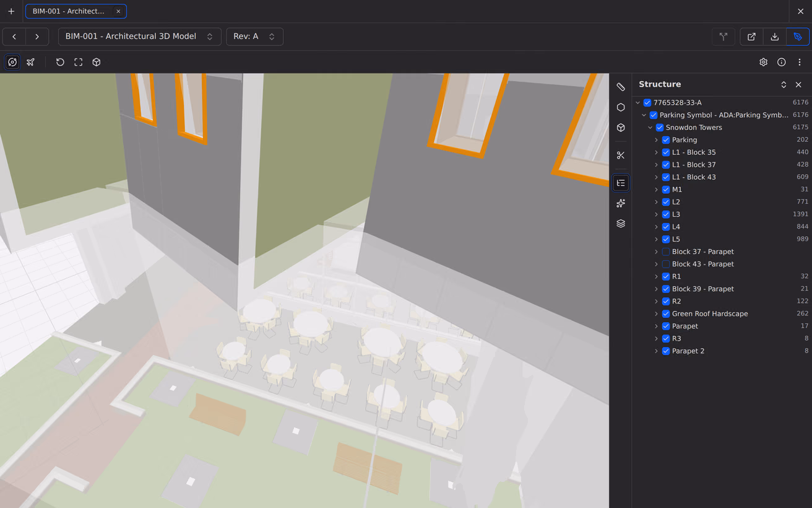The image size is (812, 508).
Task: Select the ruler measure tool
Action: pos(621,87)
